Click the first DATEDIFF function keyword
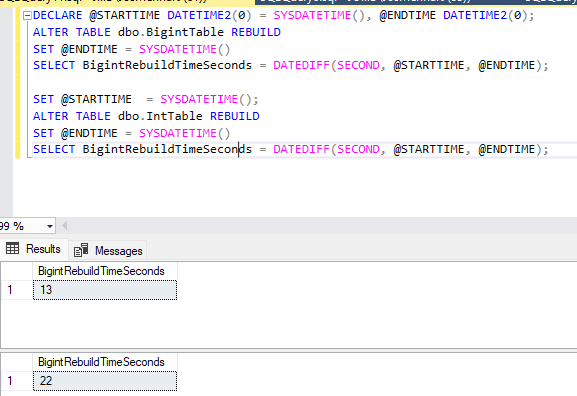 [301, 66]
